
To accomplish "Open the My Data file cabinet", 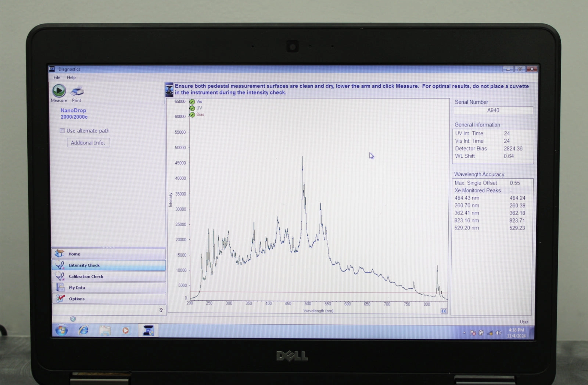I will (x=60, y=288).
